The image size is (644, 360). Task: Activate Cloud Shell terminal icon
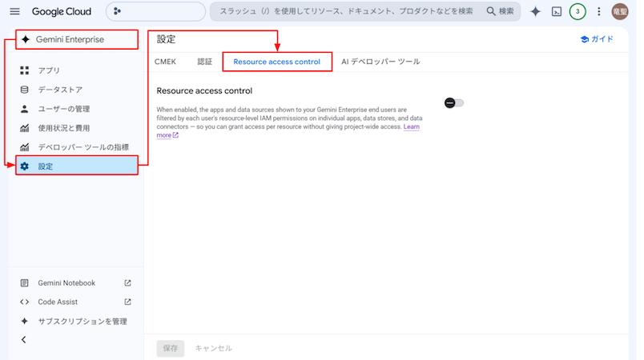tap(557, 11)
